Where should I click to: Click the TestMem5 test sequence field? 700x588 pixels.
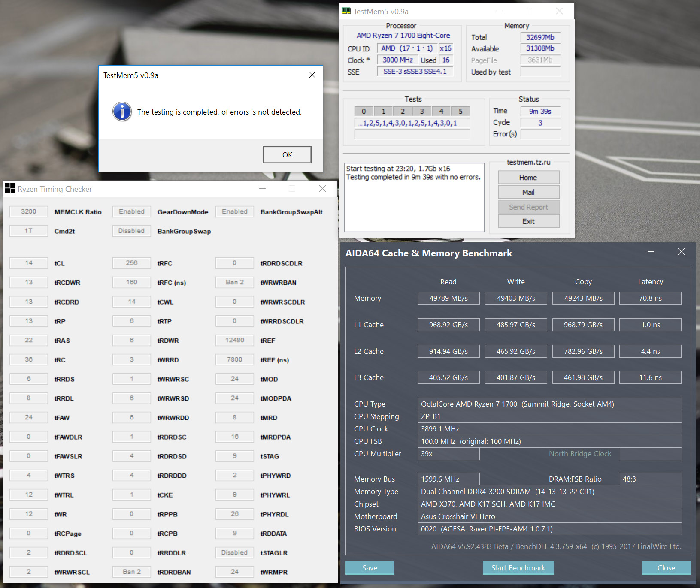pyautogui.click(x=412, y=123)
